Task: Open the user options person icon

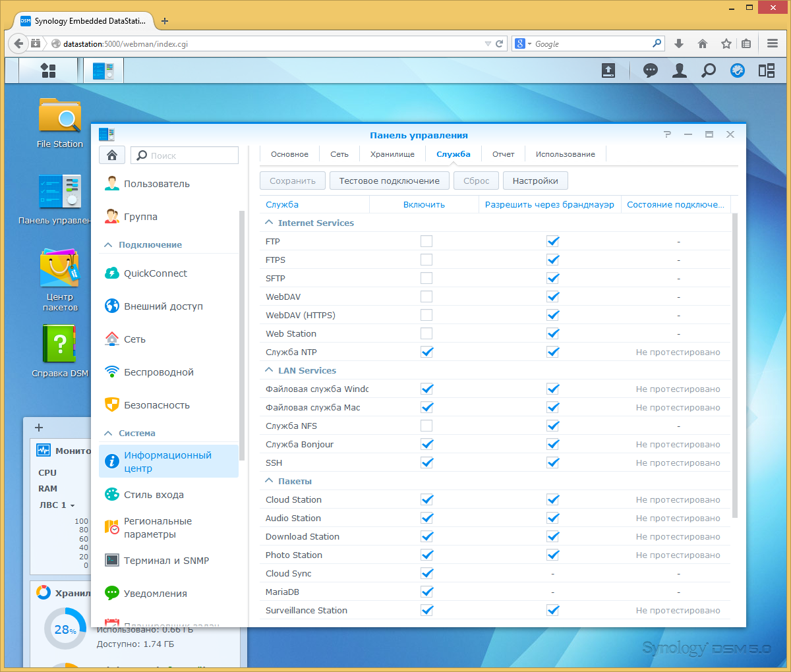Action: coord(680,70)
